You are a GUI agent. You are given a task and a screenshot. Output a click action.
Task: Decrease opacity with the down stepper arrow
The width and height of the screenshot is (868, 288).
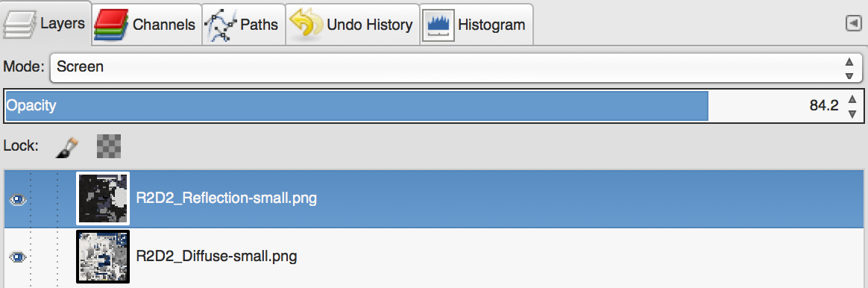852,113
